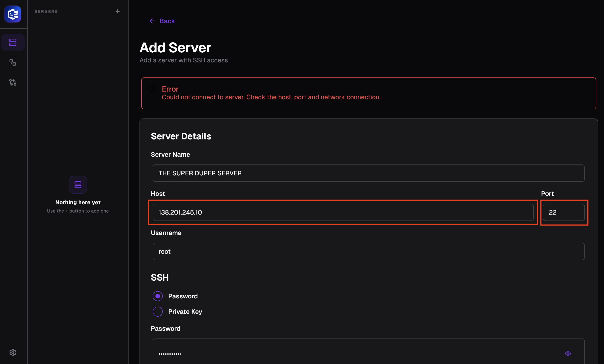Focus the Server Name input field
The height and width of the screenshot is (364, 604).
(x=368, y=173)
